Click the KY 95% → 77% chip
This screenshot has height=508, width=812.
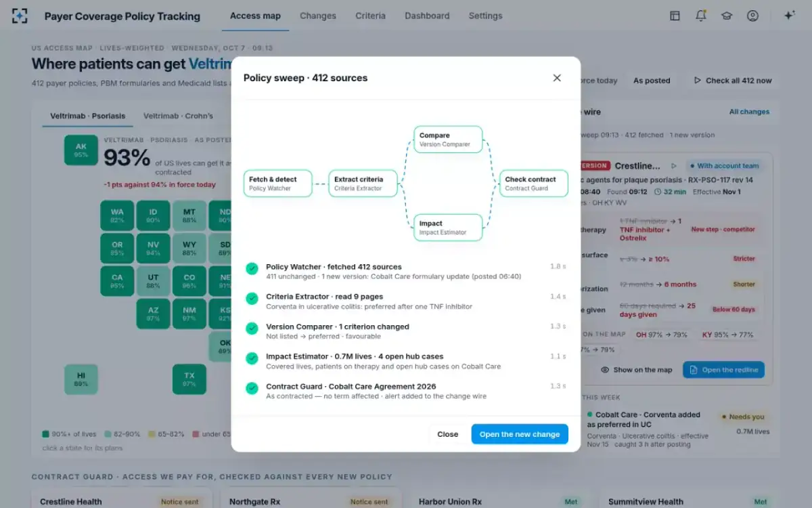(x=727, y=335)
